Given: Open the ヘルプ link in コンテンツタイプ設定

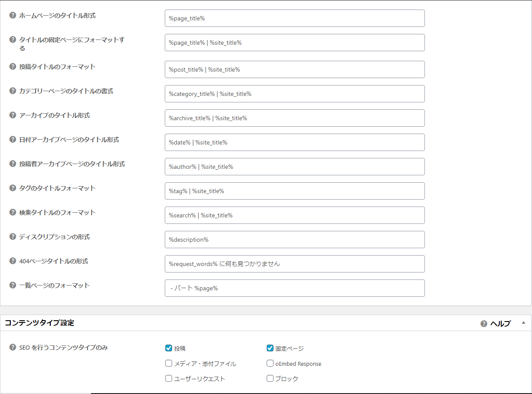Looking at the screenshot, I should pyautogui.click(x=500, y=324).
